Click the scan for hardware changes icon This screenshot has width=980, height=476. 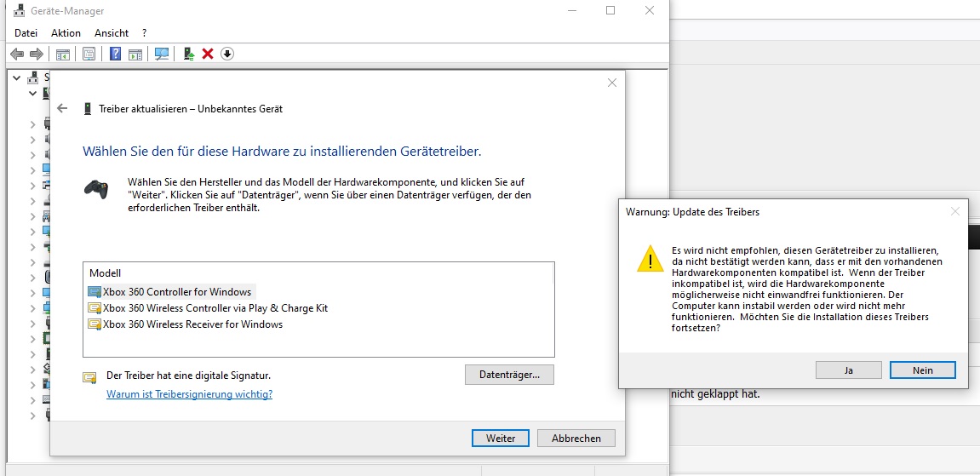pyautogui.click(x=162, y=54)
